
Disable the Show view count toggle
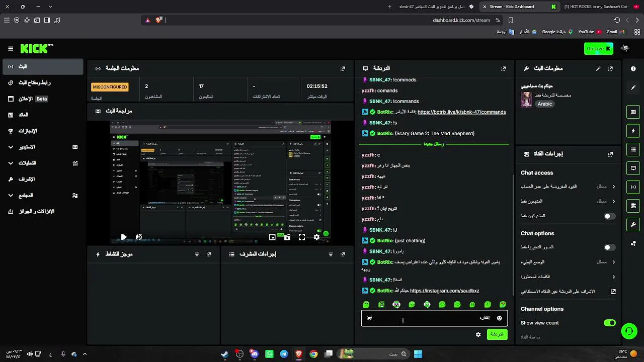609,323
